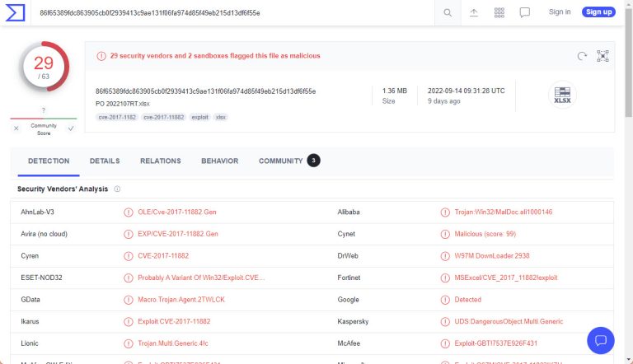633x364 pixels.
Task: Click the alert icon next to Trojan.Multi.Generic.4!c
Action: 129,343
